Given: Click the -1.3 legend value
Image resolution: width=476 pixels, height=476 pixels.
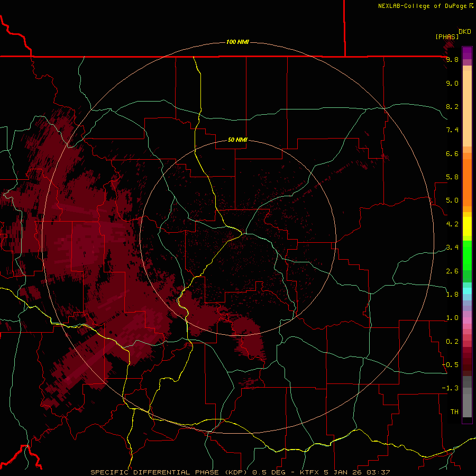Looking at the screenshot, I should (x=450, y=388).
